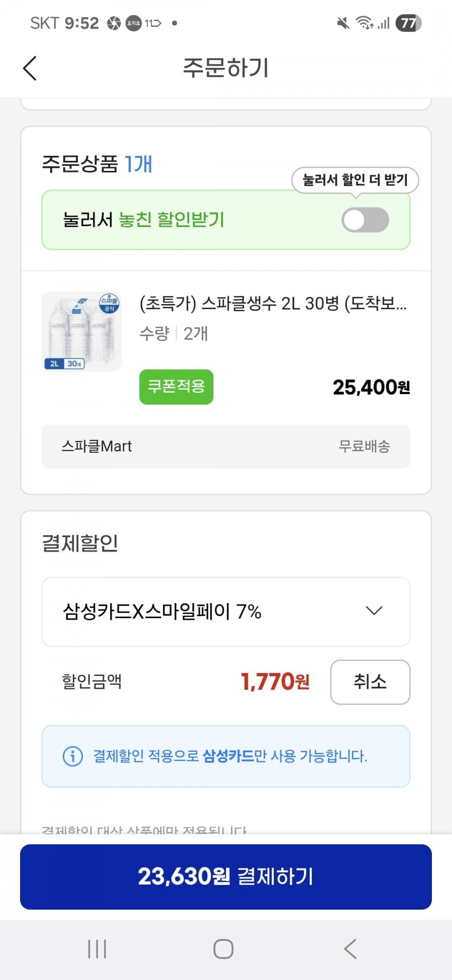Toggle the 놓친 할인받기 switch
The width and height of the screenshot is (452, 980).
pyautogui.click(x=365, y=220)
